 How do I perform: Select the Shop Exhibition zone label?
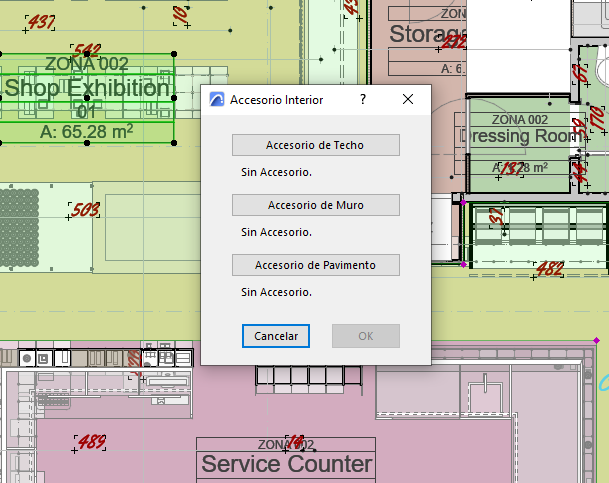[x=87, y=88]
